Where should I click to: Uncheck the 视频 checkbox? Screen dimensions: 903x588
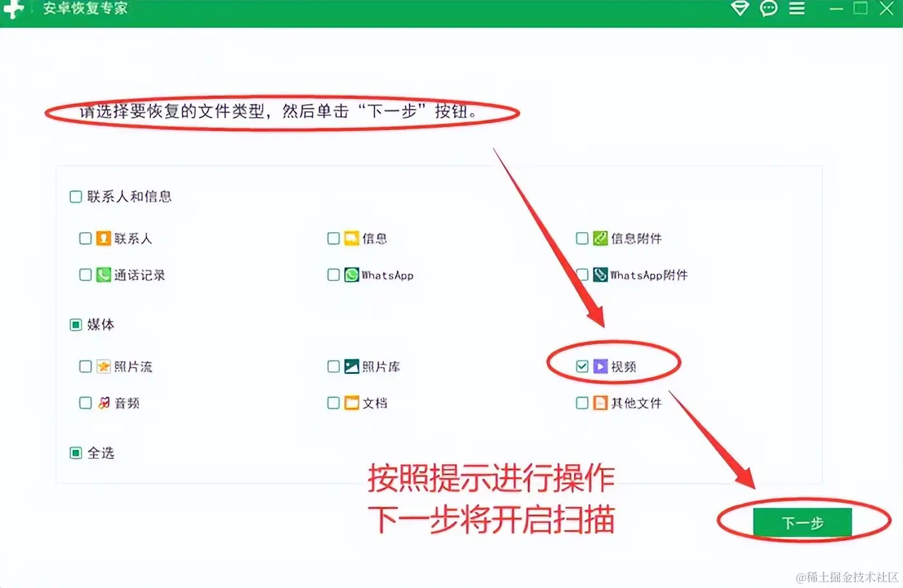[x=582, y=367]
